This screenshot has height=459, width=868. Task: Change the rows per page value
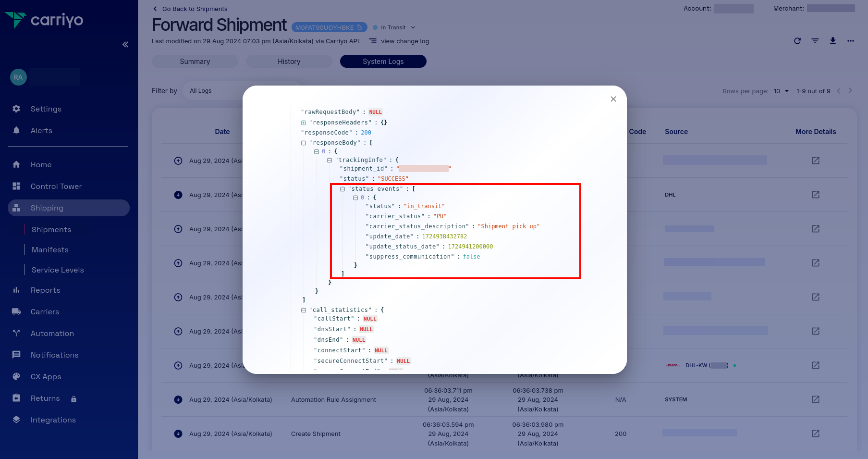pyautogui.click(x=782, y=90)
